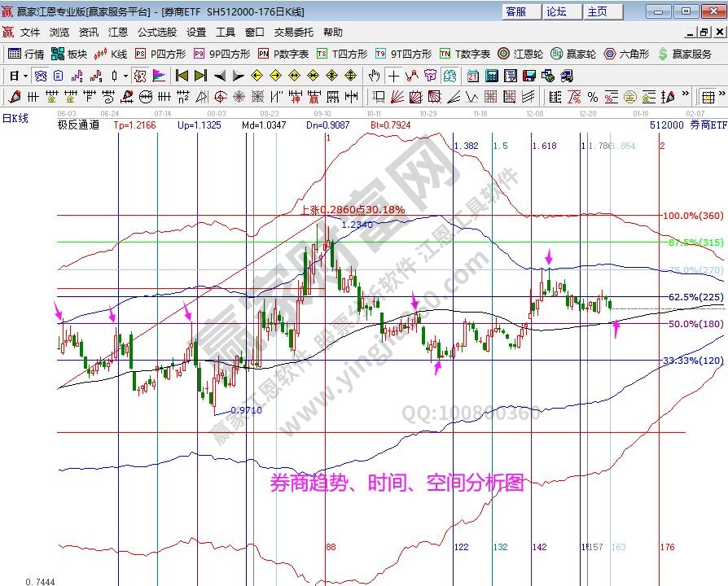
Task: Open the 交易委托 menu
Action: [293, 33]
